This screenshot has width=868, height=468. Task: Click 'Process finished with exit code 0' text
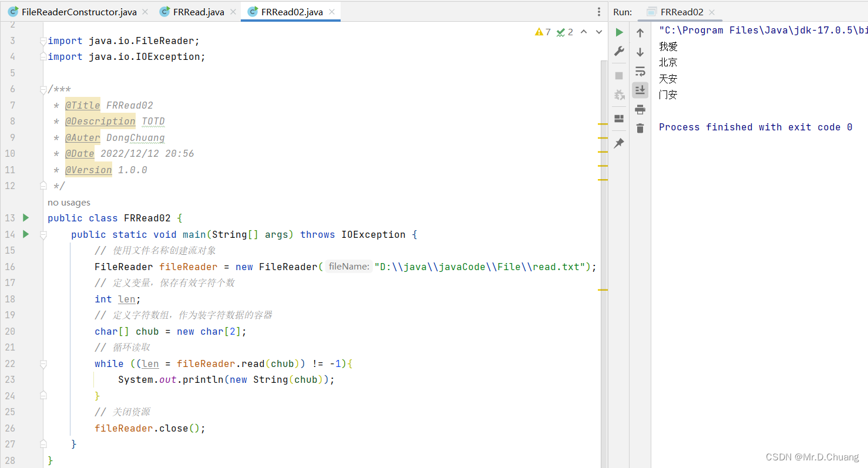tap(755, 127)
